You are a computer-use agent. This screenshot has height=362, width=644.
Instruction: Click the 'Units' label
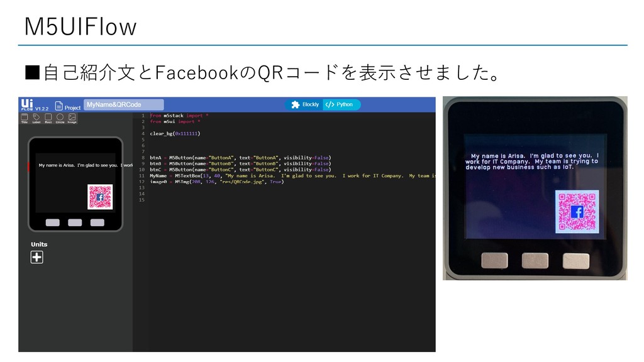click(x=39, y=244)
